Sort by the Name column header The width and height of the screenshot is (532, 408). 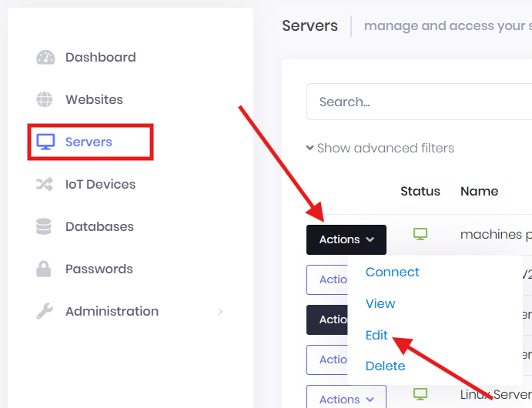tap(479, 191)
